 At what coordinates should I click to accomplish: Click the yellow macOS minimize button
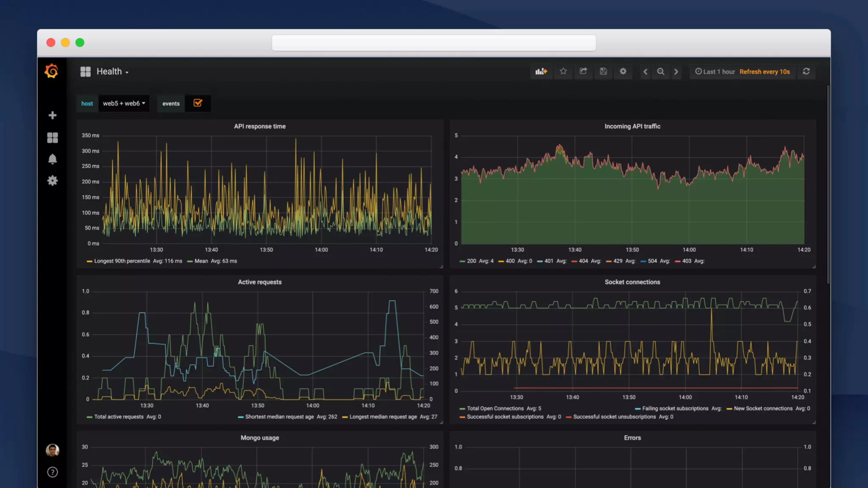click(65, 42)
